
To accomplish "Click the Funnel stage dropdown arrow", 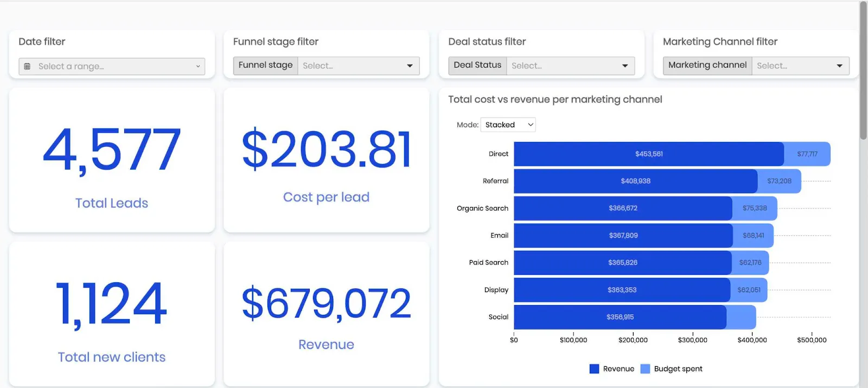I will pos(410,66).
